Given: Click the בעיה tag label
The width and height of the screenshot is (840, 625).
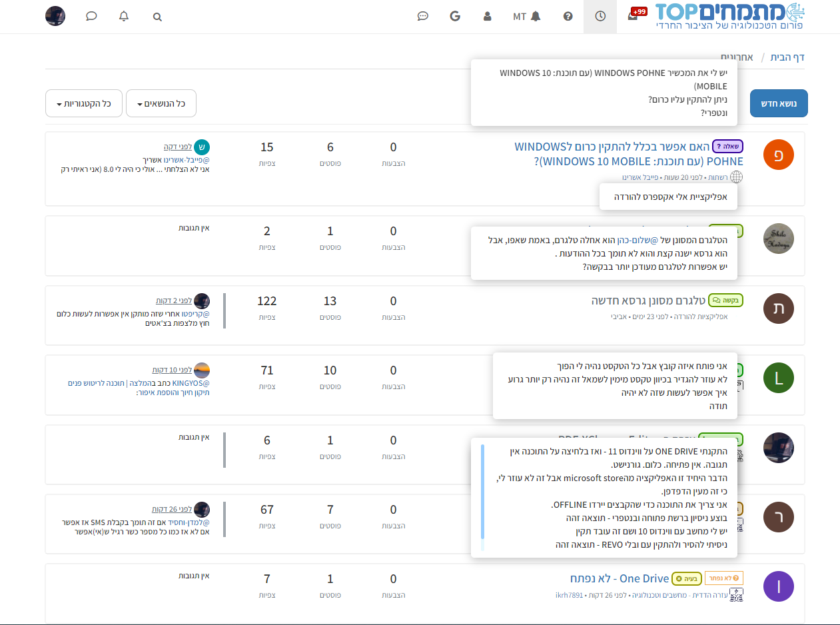Looking at the screenshot, I should [x=686, y=578].
